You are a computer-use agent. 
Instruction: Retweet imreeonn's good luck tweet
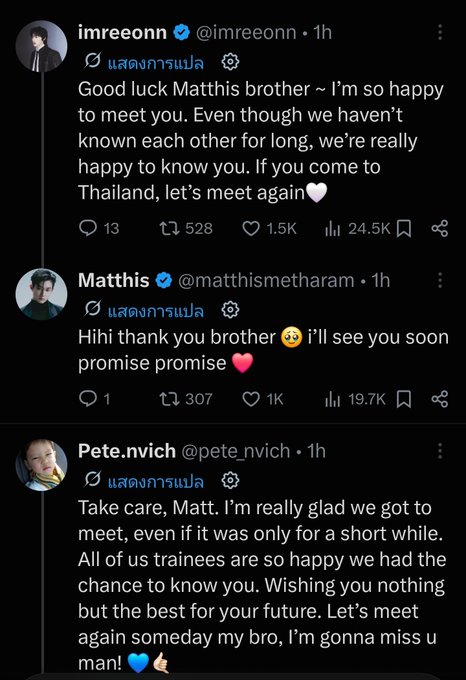point(186,228)
